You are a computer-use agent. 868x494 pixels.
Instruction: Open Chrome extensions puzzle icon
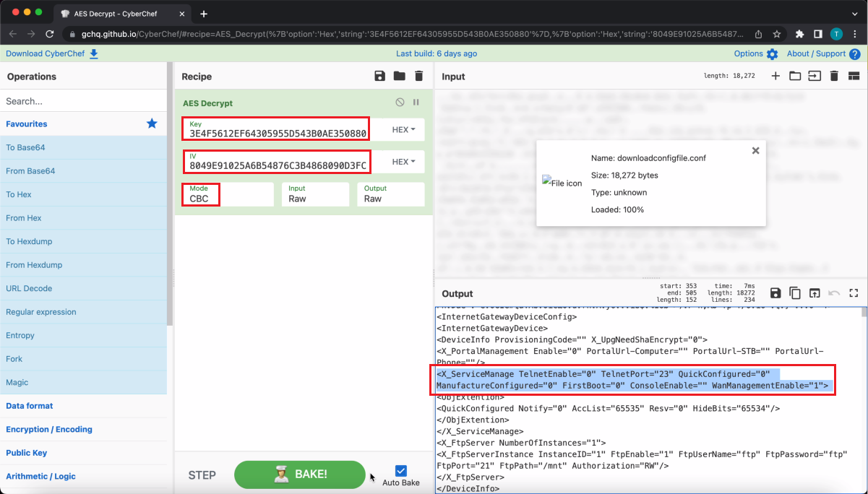pyautogui.click(x=799, y=34)
